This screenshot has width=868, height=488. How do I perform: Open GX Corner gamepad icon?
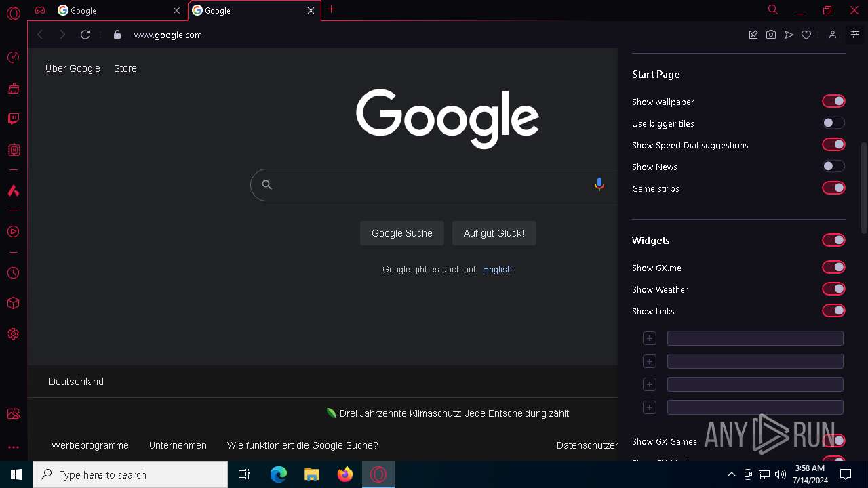click(40, 10)
